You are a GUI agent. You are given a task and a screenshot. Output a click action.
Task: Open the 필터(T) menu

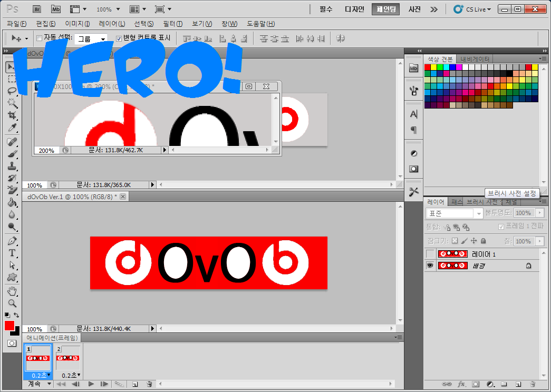point(173,24)
